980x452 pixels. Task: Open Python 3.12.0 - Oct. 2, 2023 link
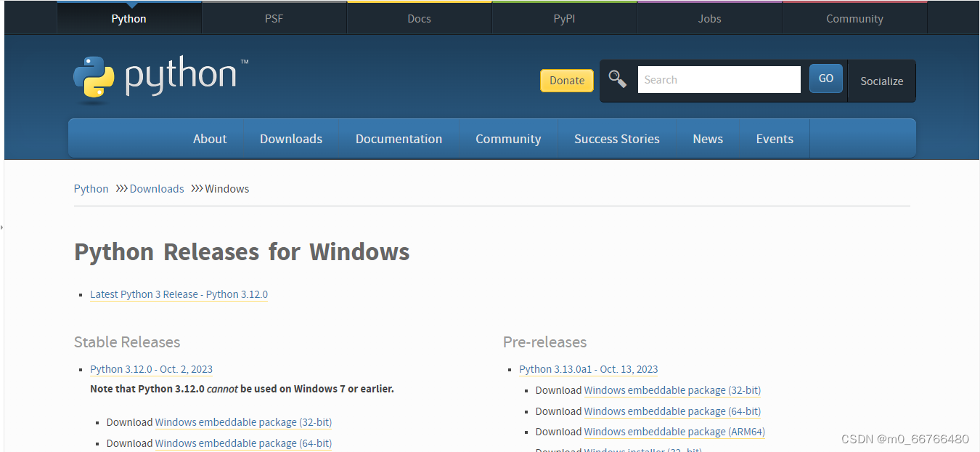[151, 369]
